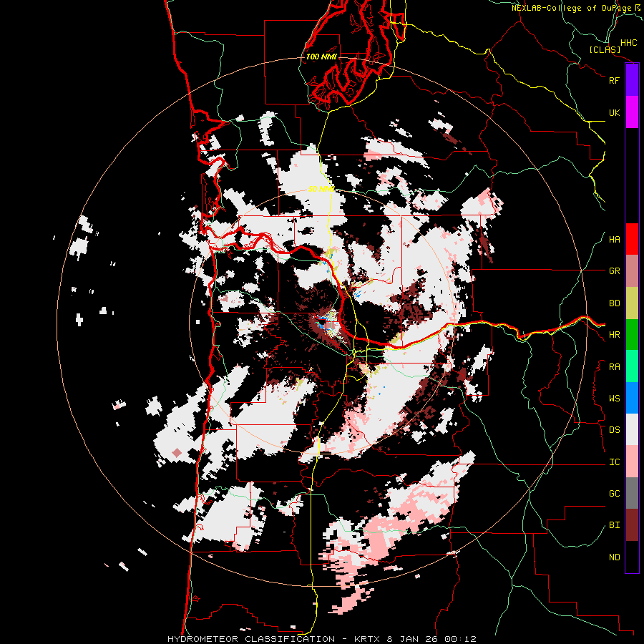Click the RF purple legend color swatch

[632, 80]
